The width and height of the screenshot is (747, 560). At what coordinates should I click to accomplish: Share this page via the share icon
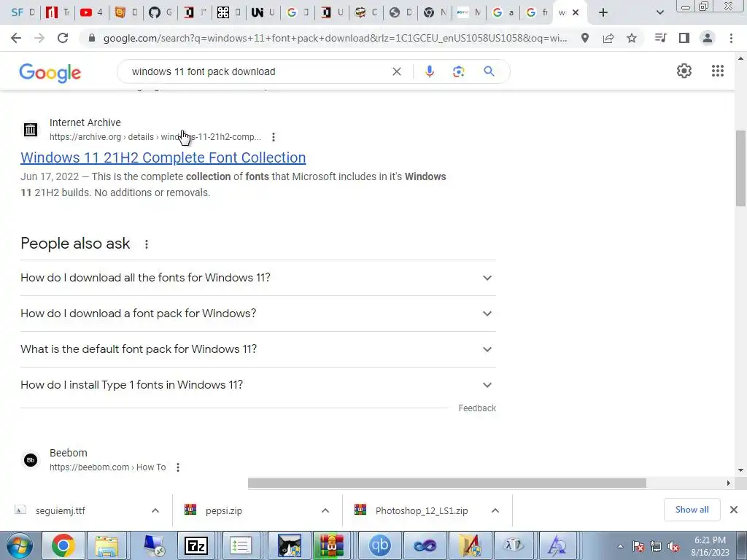(x=608, y=38)
